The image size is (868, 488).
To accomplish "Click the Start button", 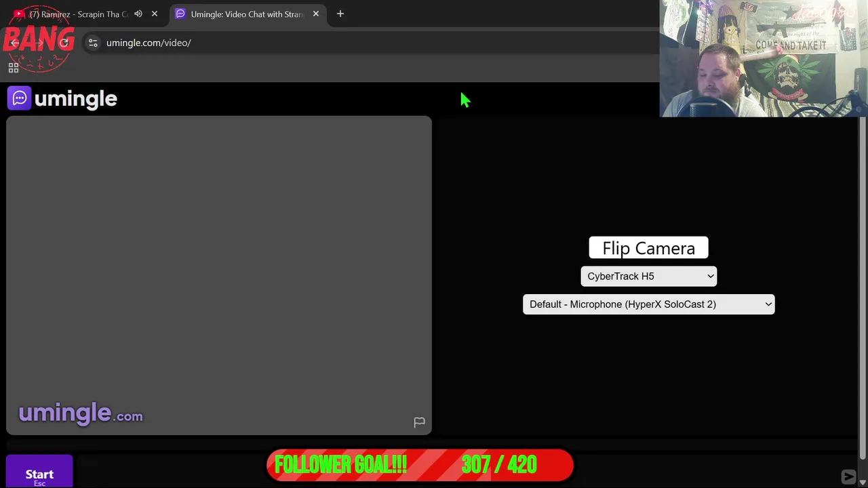I will pos(39,472).
